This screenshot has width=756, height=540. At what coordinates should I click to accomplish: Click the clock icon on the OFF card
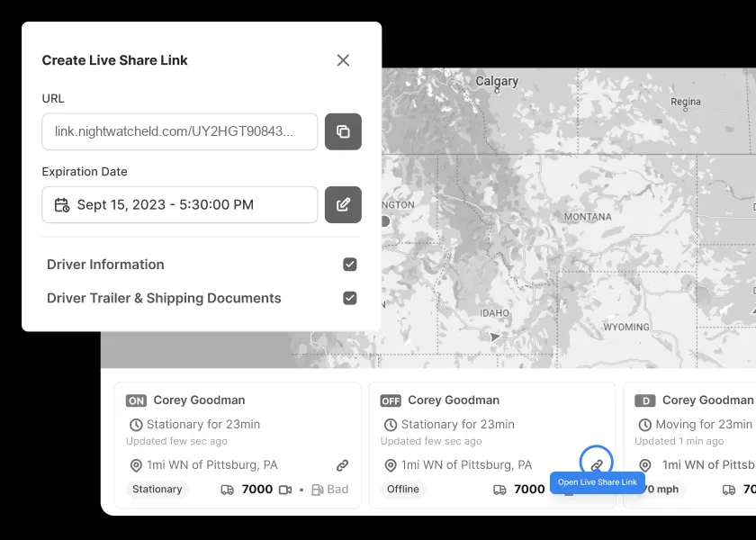point(391,425)
